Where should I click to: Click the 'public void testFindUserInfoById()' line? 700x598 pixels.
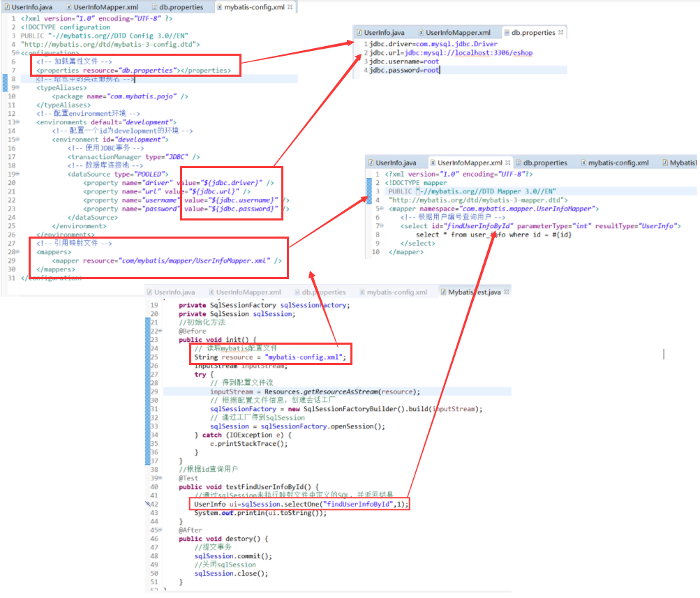click(x=249, y=487)
